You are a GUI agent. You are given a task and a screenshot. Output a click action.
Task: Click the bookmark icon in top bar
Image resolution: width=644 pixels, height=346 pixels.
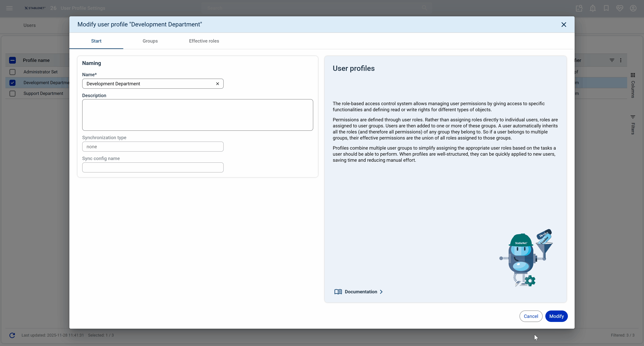coord(606,8)
